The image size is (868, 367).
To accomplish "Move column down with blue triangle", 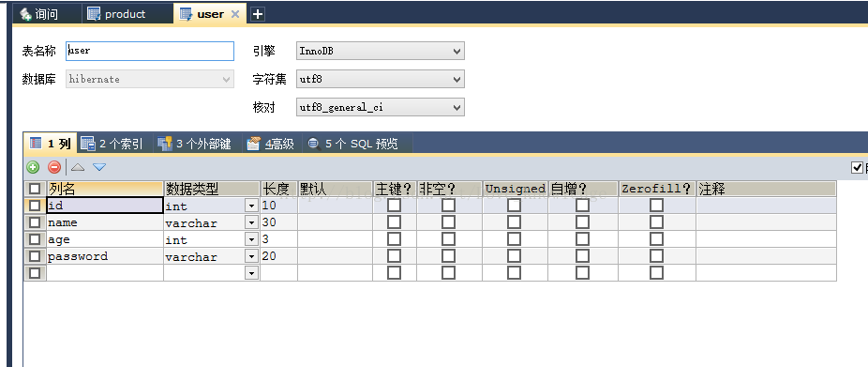I will click(x=99, y=167).
